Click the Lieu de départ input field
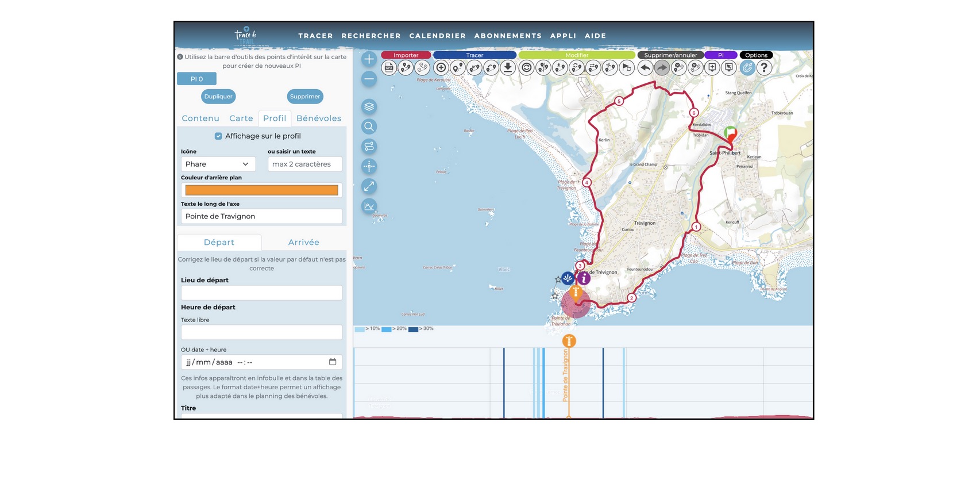The image size is (980, 483). tap(261, 293)
